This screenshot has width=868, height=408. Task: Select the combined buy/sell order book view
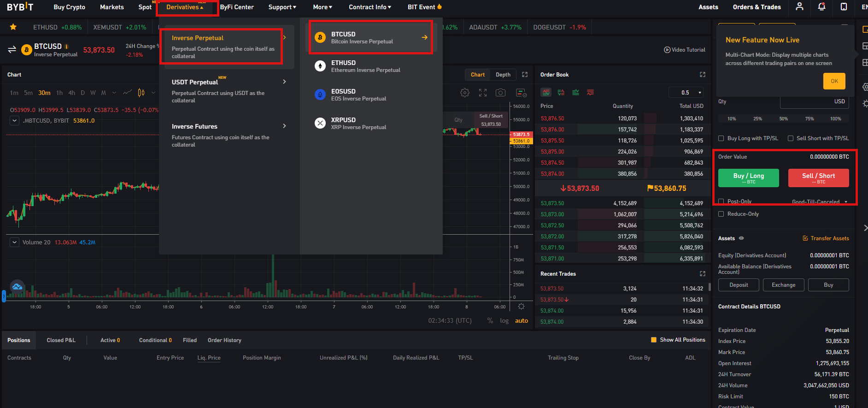click(546, 92)
